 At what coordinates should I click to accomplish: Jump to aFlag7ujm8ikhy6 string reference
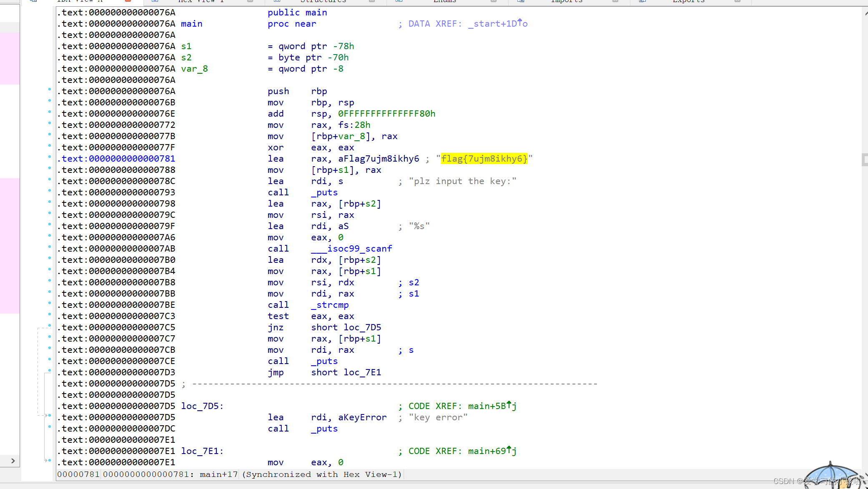(x=378, y=159)
